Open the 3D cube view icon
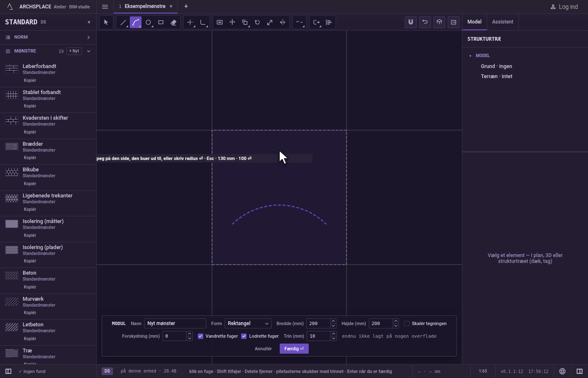The width and height of the screenshot is (588, 378). coord(439,22)
